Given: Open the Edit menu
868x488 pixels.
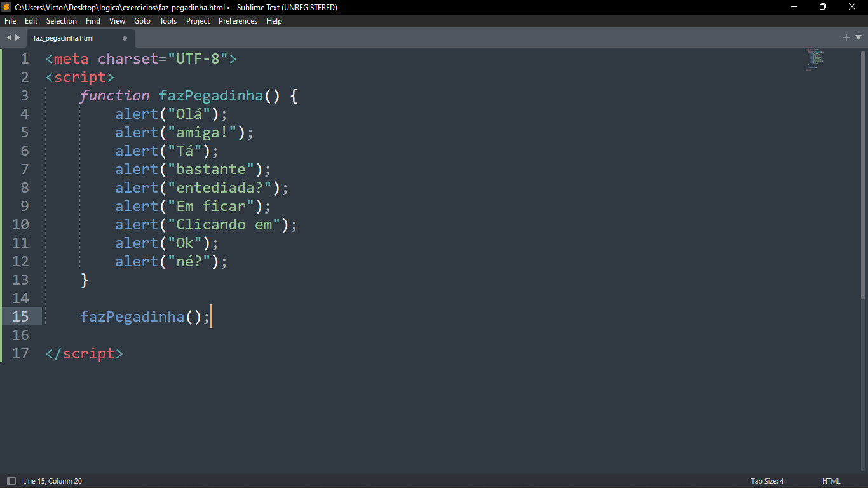Looking at the screenshot, I should pyautogui.click(x=31, y=21).
